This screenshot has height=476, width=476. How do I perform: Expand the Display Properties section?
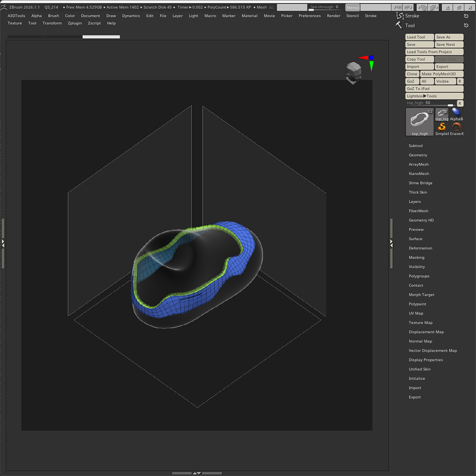[x=426, y=360]
